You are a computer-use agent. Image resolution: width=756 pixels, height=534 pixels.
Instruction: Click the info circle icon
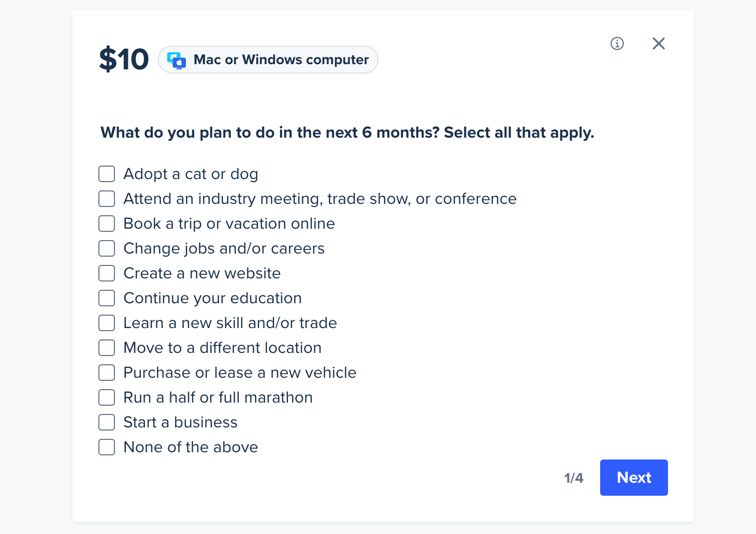pos(617,43)
